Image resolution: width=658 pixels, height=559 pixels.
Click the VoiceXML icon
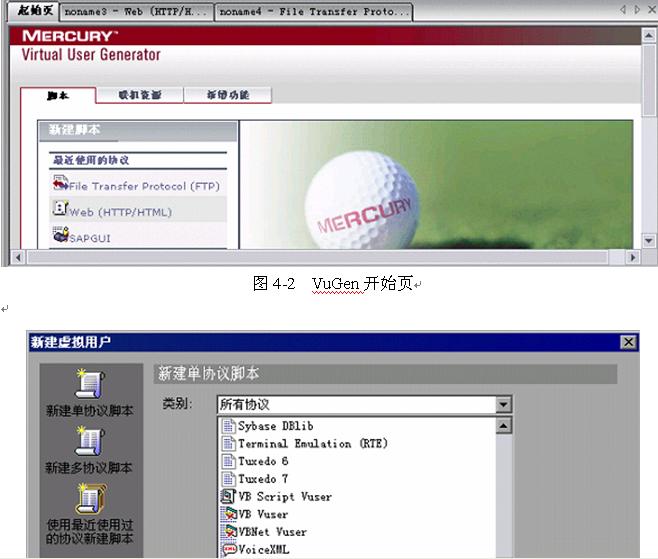(x=229, y=549)
